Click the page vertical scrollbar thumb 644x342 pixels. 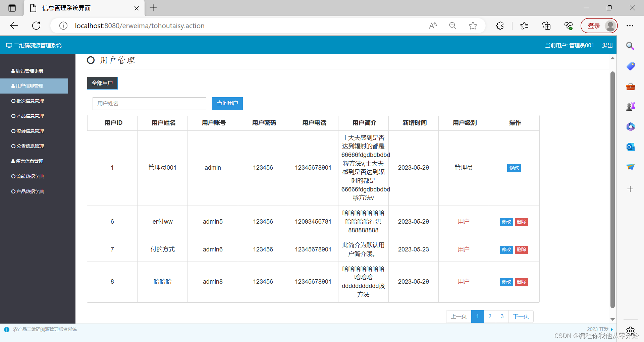612,189
